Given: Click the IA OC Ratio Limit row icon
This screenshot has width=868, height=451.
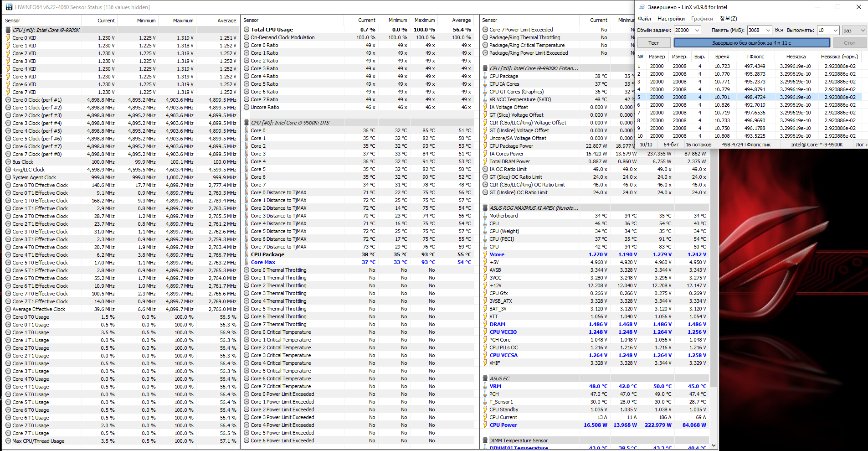Looking at the screenshot, I should pos(485,169).
